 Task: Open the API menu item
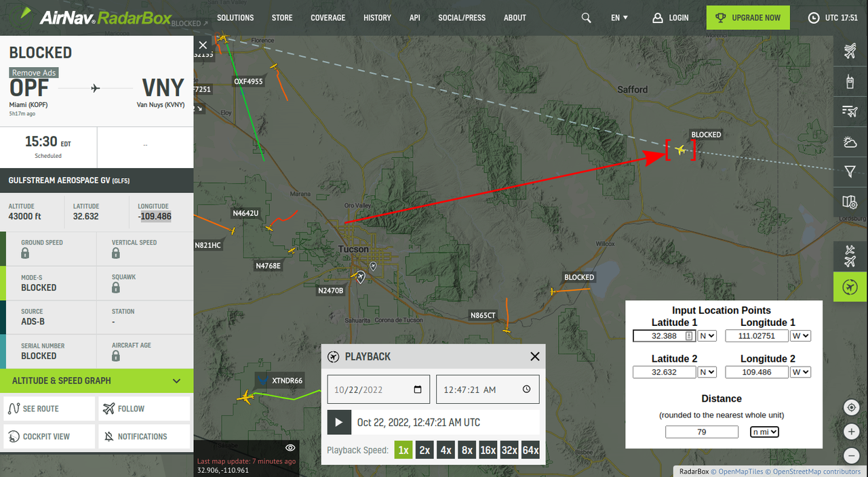[415, 18]
